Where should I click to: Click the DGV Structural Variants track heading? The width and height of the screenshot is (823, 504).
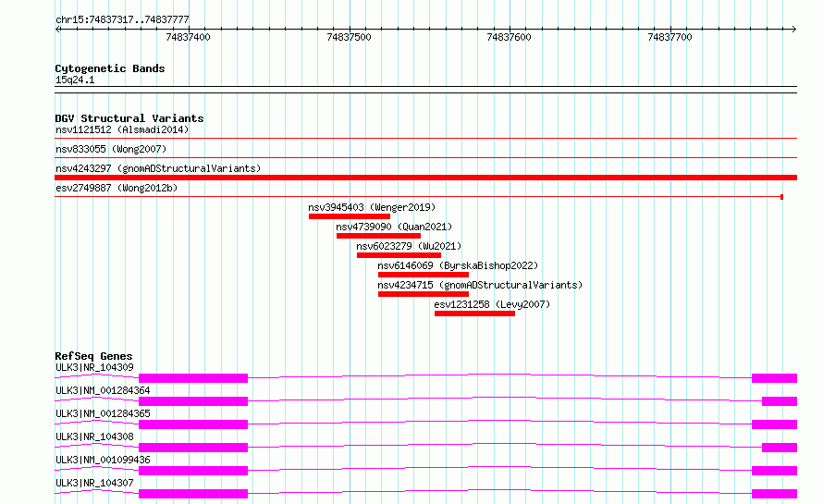(x=129, y=118)
